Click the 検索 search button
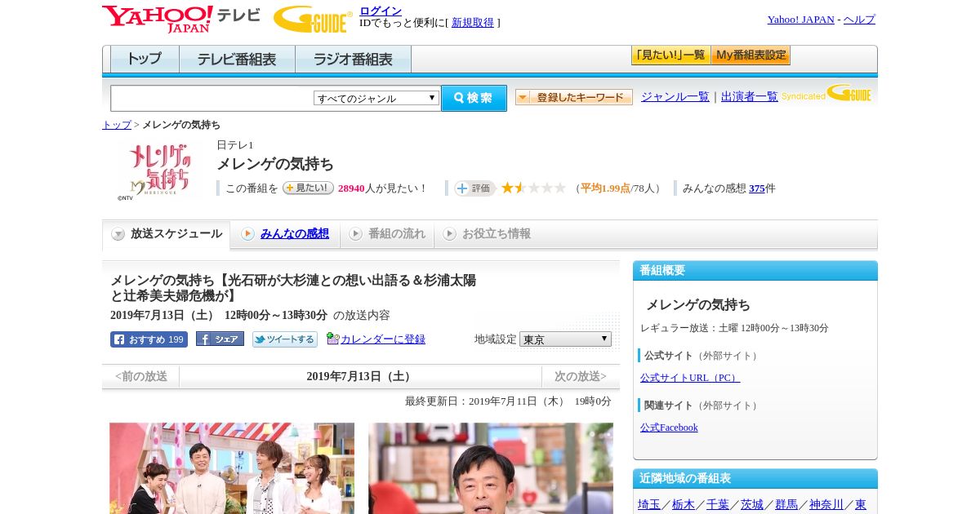The height and width of the screenshot is (514, 980). coord(474,98)
